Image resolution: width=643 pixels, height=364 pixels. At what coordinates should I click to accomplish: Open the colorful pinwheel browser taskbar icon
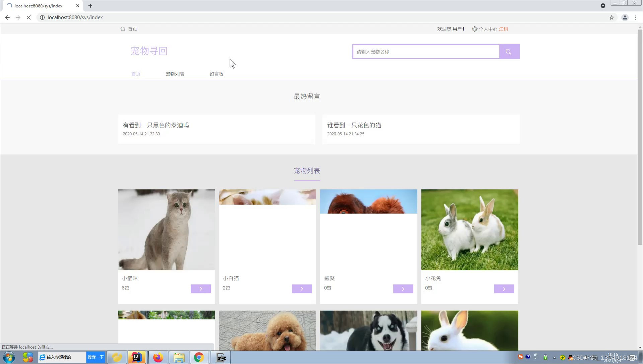point(28,357)
